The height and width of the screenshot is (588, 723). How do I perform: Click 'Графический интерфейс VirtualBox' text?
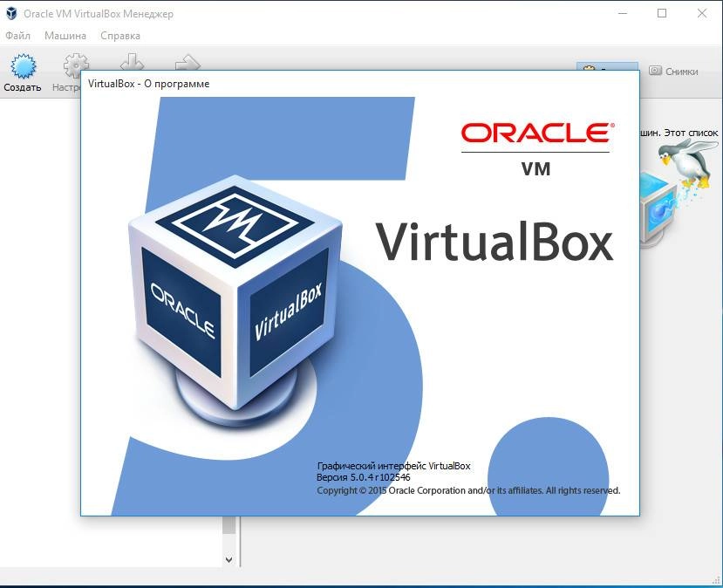[394, 466]
